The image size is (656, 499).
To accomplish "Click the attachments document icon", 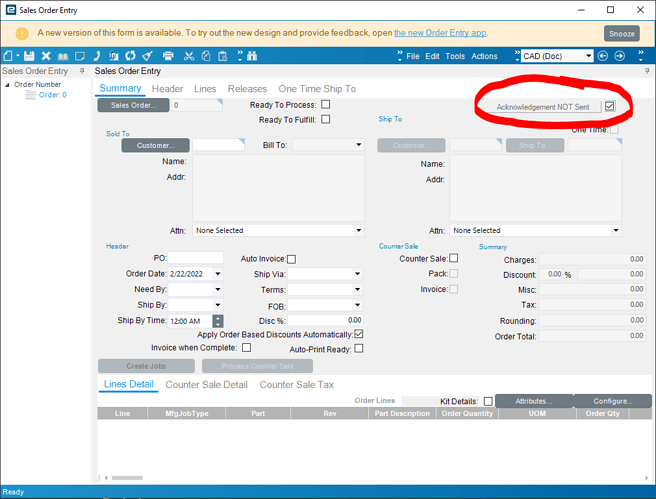I will click(x=113, y=56).
